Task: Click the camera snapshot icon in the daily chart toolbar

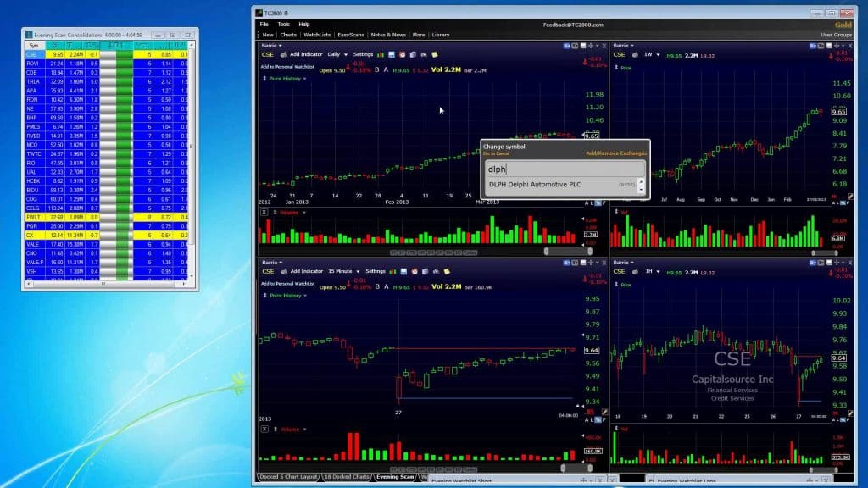Action: [424, 55]
